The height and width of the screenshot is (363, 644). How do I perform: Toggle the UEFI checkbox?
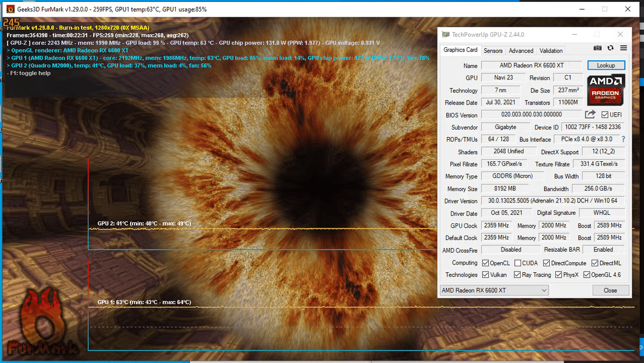(605, 115)
